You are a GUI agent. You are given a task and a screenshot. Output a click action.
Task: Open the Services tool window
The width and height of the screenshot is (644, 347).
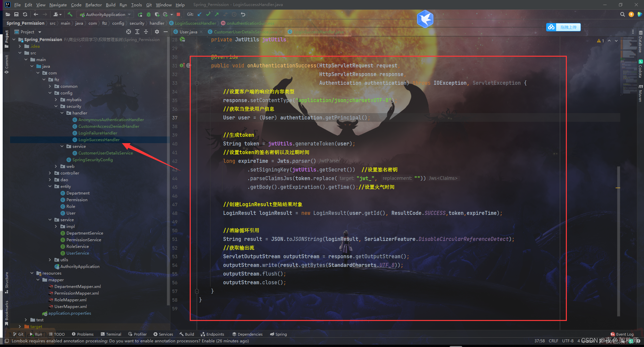click(x=163, y=334)
